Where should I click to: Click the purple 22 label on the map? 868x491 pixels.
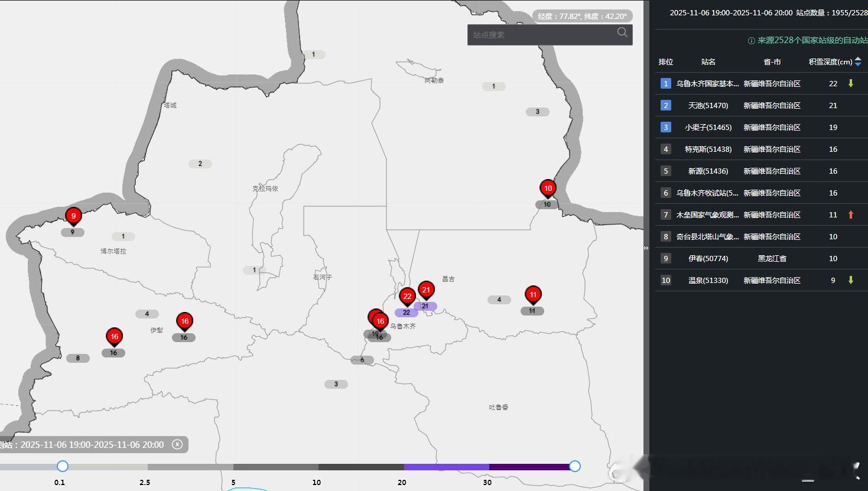coord(407,313)
